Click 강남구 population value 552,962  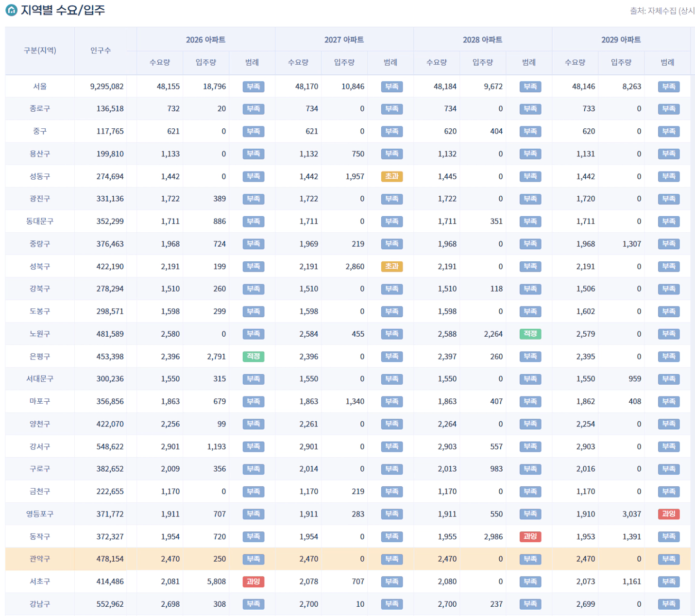(x=110, y=604)
